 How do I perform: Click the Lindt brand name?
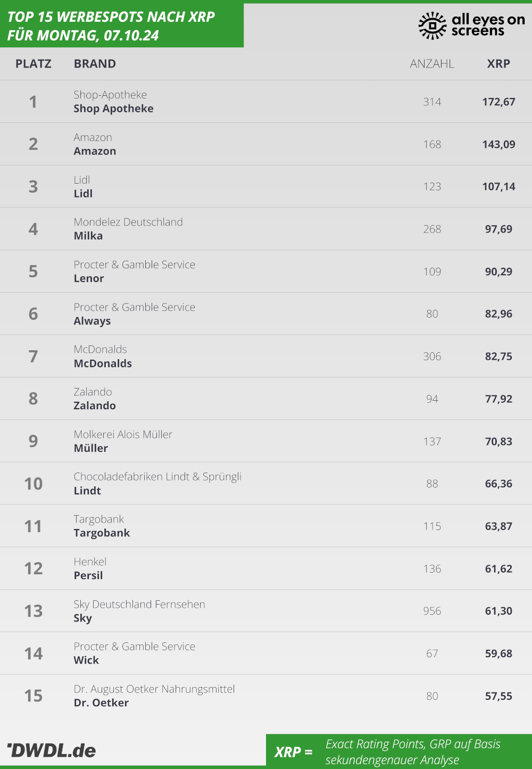(87, 491)
